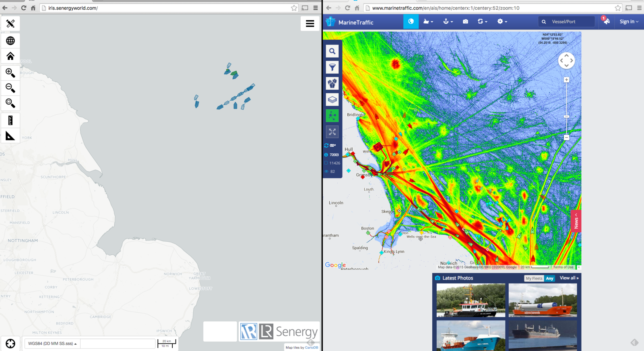The width and height of the screenshot is (644, 351).
Task: Open the fleets icon in map sidebar
Action: point(332,83)
